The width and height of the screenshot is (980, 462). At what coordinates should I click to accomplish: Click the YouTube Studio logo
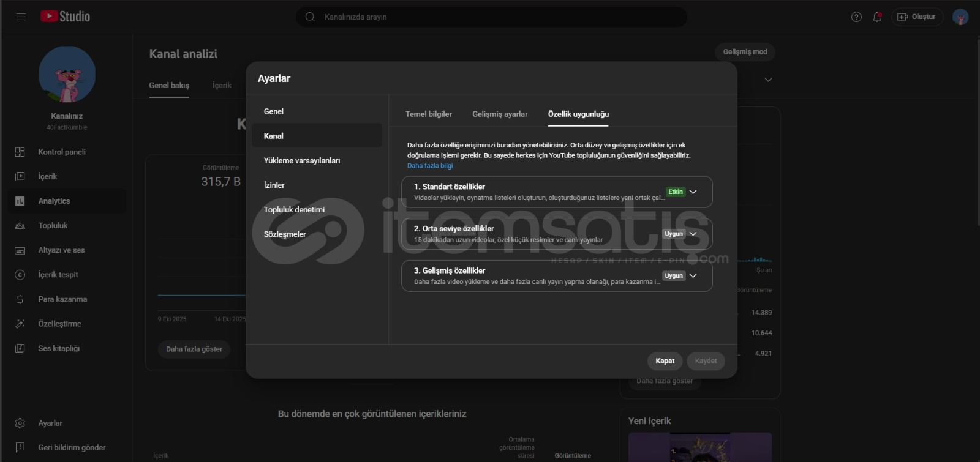tap(65, 17)
